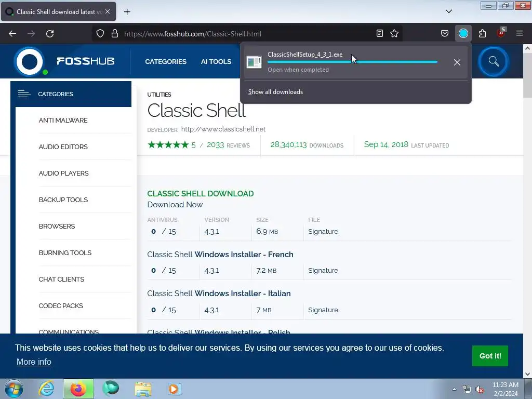Go back using browser back arrow

[x=12, y=34]
